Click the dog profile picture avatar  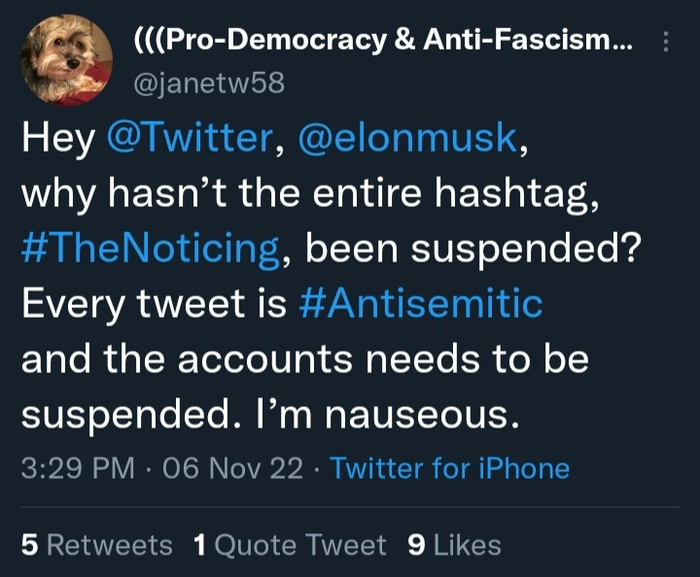click(x=67, y=60)
